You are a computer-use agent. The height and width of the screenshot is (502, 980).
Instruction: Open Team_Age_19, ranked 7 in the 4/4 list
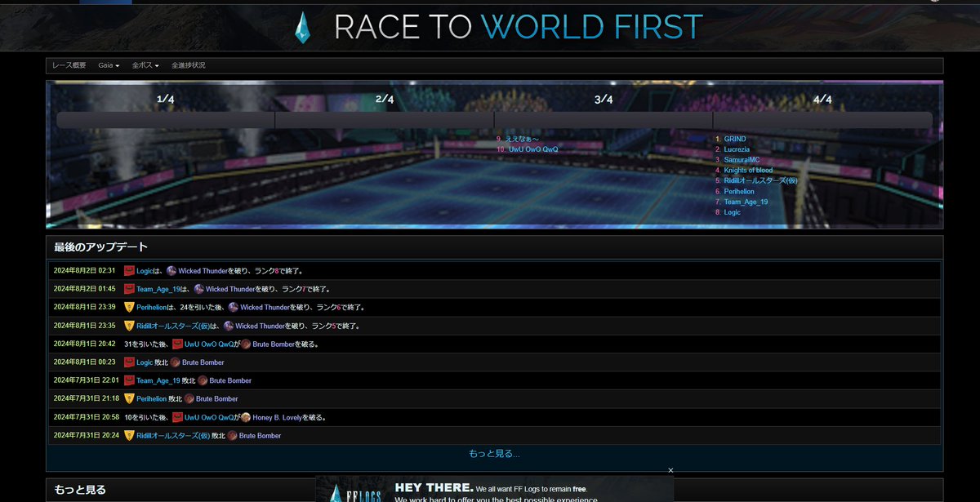pos(746,202)
